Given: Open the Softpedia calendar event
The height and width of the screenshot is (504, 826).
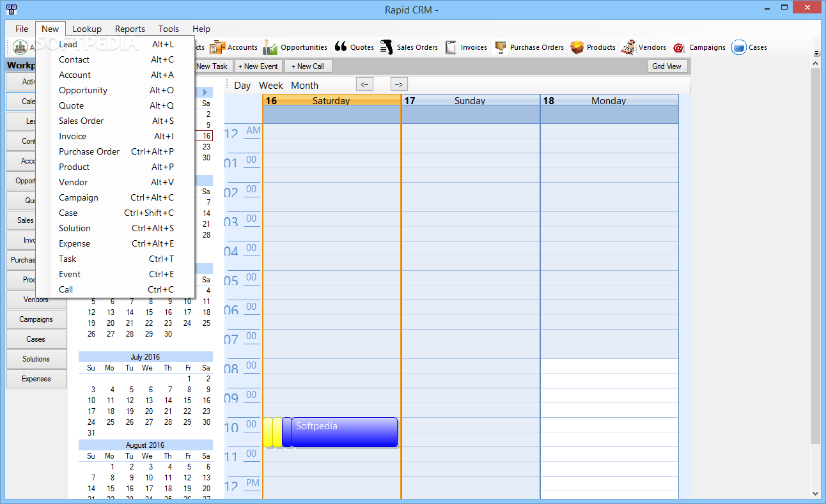Looking at the screenshot, I should click(x=345, y=432).
